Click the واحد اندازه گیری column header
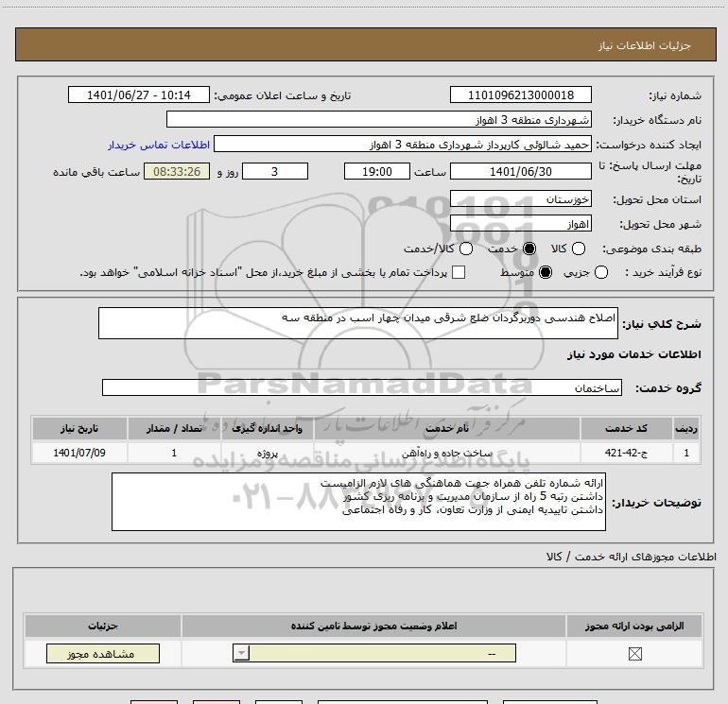 [x=268, y=428]
